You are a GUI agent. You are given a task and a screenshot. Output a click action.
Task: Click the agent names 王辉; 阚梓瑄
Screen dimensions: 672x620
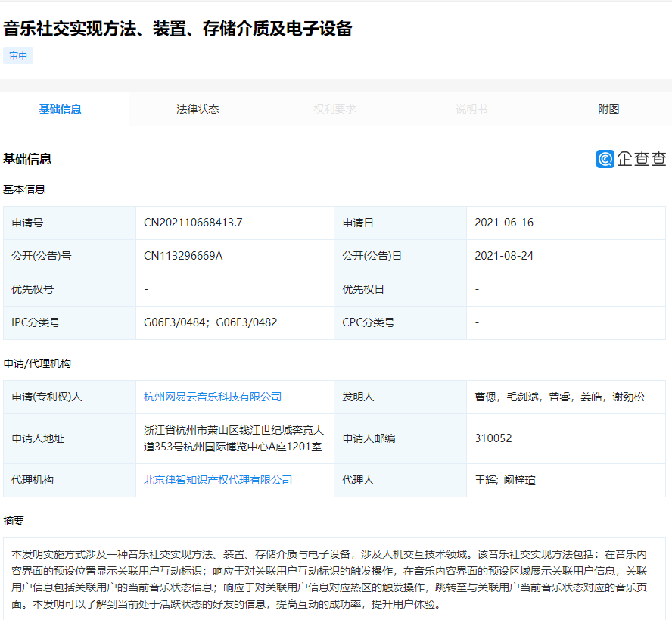(x=505, y=480)
